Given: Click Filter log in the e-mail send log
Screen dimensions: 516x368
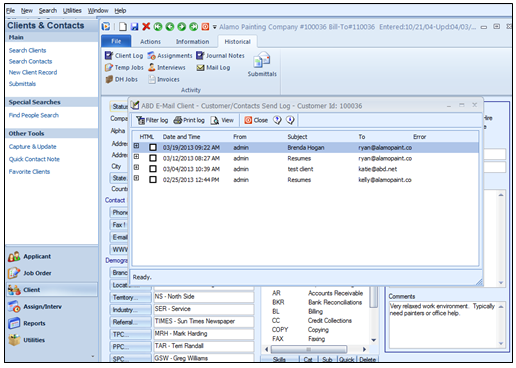Looking at the screenshot, I should pyautogui.click(x=152, y=120).
